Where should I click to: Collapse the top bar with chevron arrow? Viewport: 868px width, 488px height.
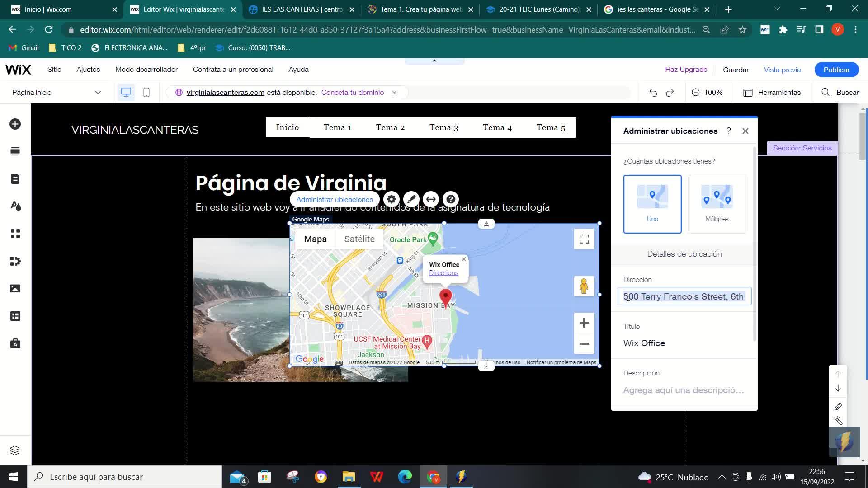point(434,61)
